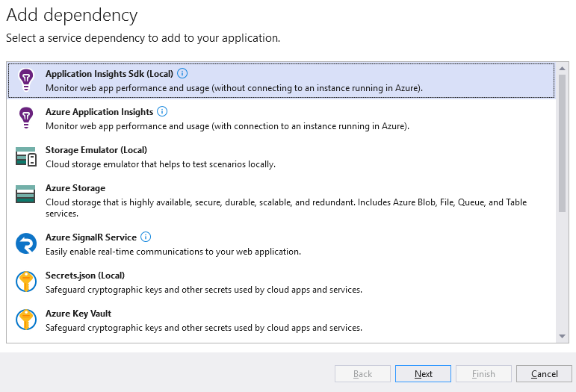Open info for Application Insights Sdk (Local)
This screenshot has width=576, height=392.
coord(182,73)
